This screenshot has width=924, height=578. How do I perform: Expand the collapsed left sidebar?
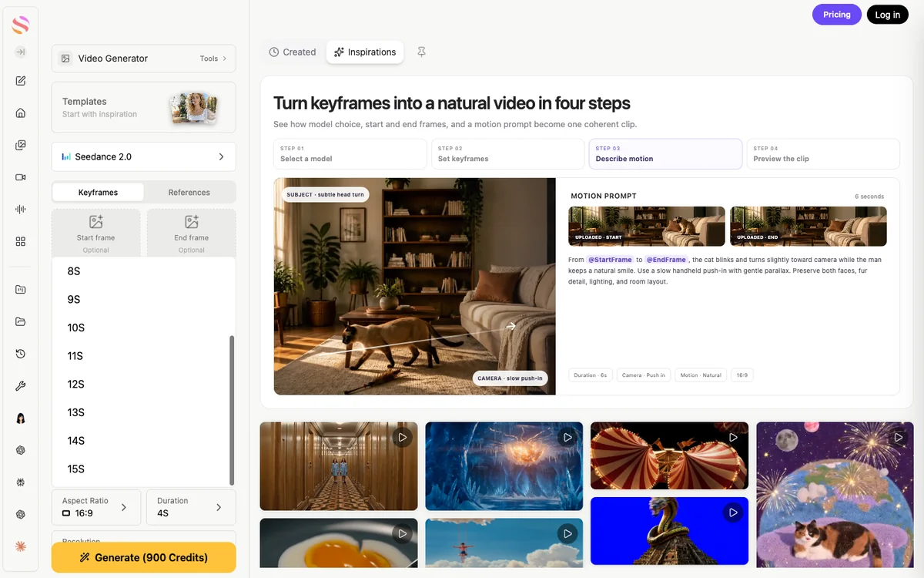pyautogui.click(x=21, y=52)
